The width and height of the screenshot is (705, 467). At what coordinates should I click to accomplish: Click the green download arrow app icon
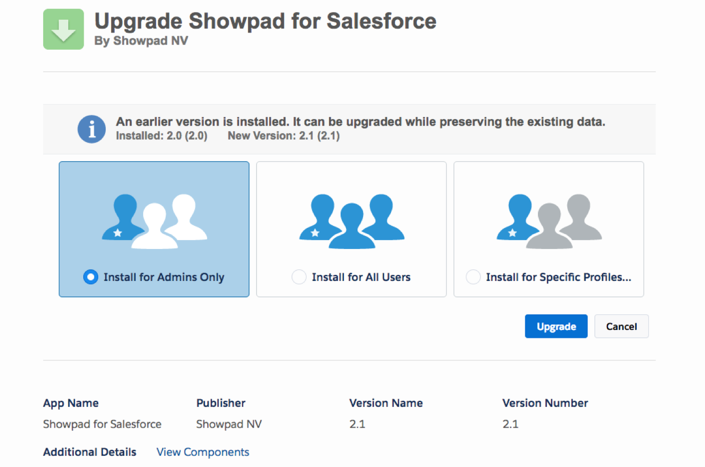(x=63, y=29)
